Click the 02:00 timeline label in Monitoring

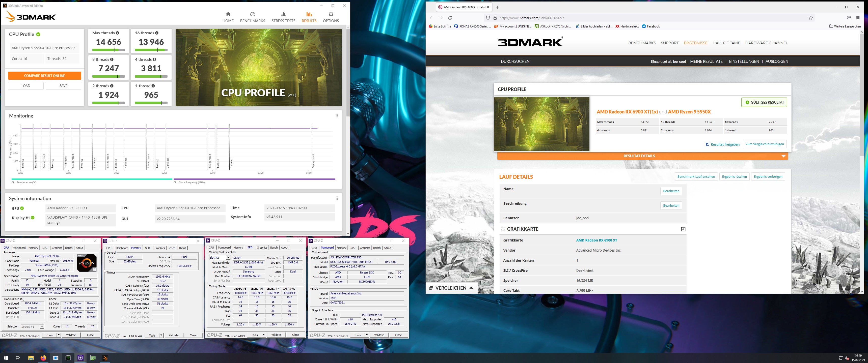(x=165, y=173)
